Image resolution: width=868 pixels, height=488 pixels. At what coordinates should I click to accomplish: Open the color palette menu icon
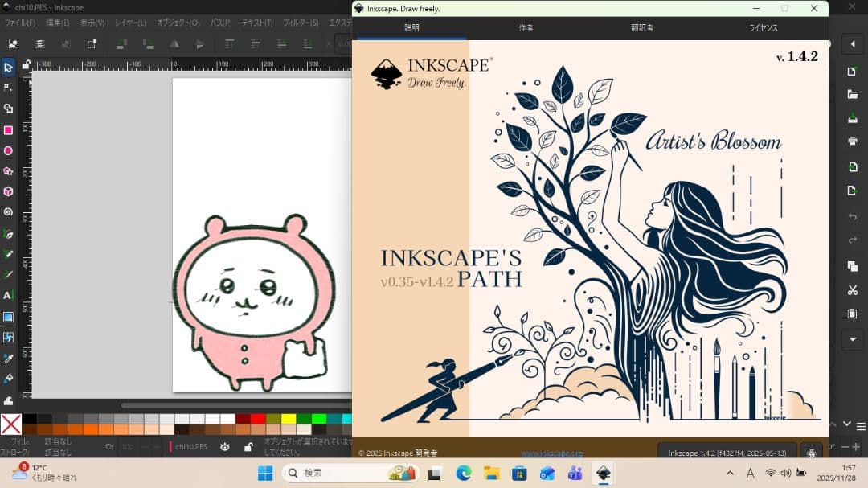click(x=861, y=427)
